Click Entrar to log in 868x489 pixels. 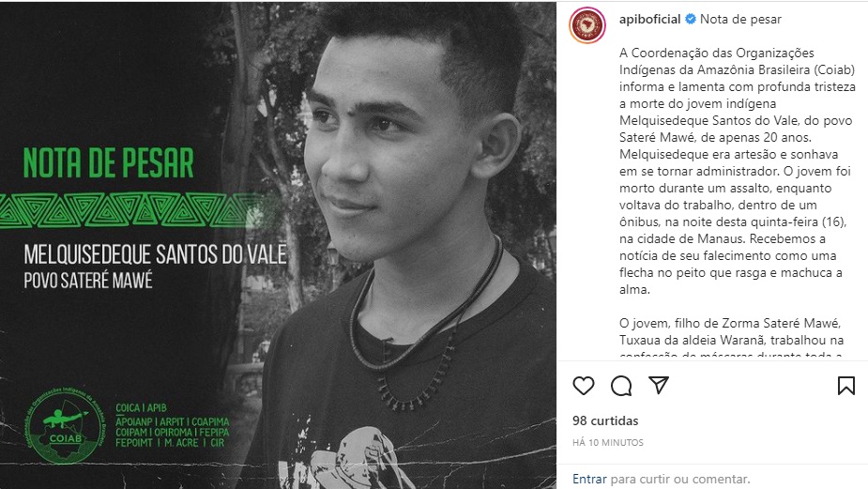589,479
